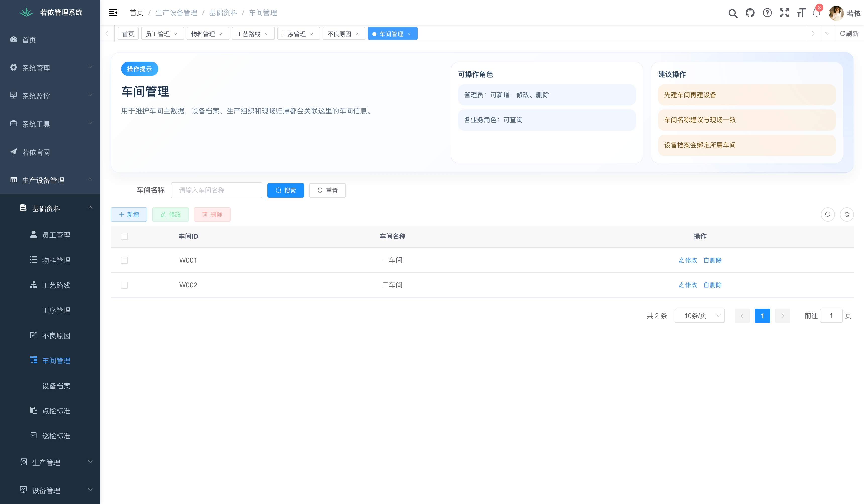This screenshot has width=864, height=504.
Task: Collapse the 基础资料 submenu
Action: tap(50, 208)
